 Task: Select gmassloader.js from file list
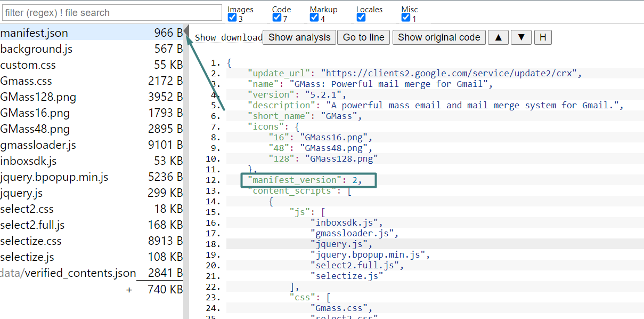38,145
